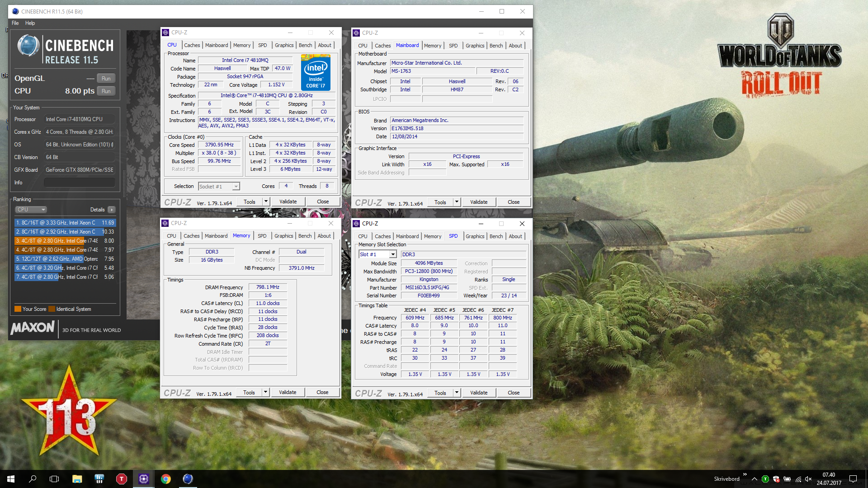Open the blue bars app taskbar icon
868x488 pixels.
pyautogui.click(x=99, y=479)
